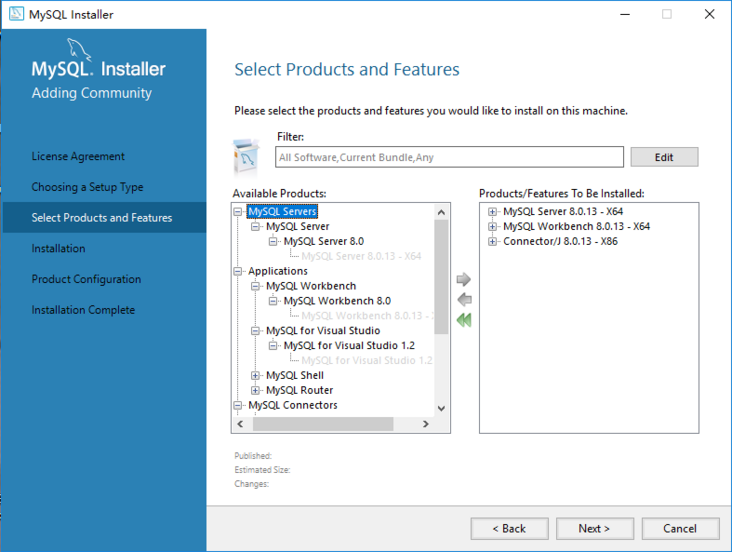Click the Edit filter button
This screenshot has height=552, width=732.
click(x=664, y=157)
